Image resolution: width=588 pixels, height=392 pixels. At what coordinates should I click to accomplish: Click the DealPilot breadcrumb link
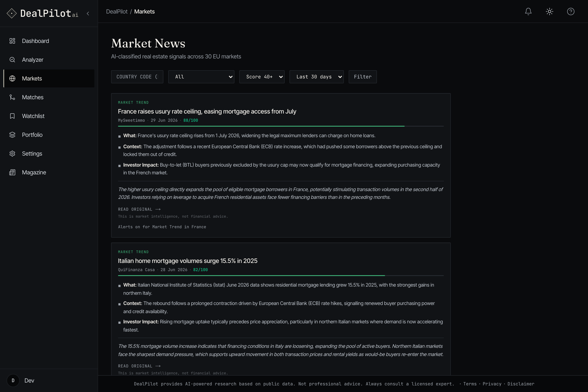pyautogui.click(x=117, y=11)
